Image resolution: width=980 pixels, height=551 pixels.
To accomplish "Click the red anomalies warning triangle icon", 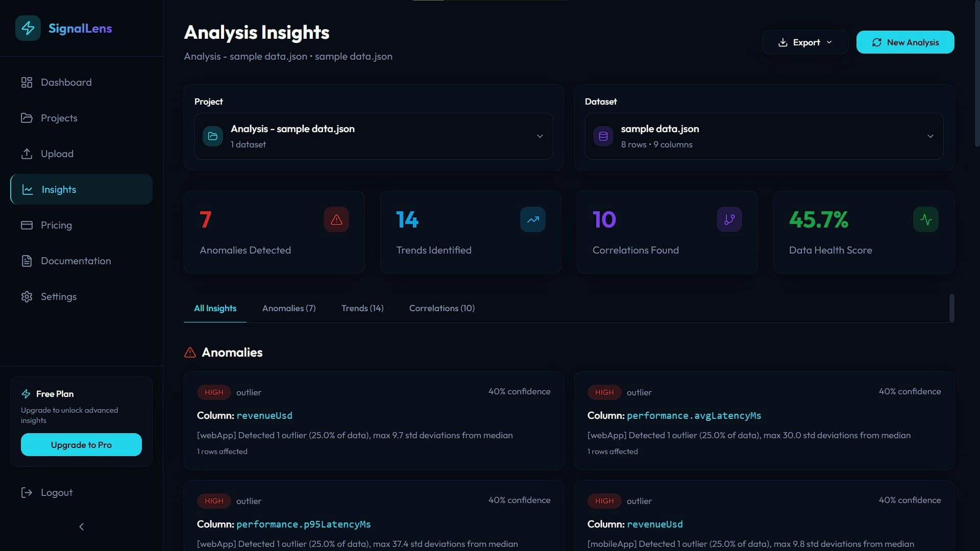I will click(336, 219).
